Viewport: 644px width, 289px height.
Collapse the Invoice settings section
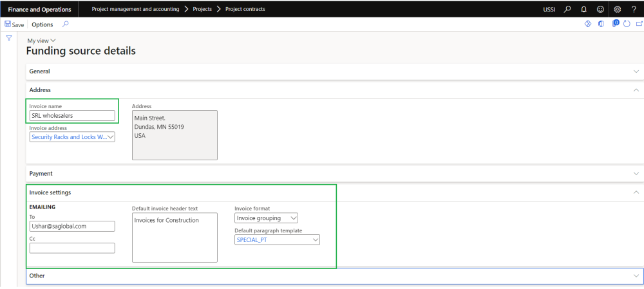pos(636,192)
